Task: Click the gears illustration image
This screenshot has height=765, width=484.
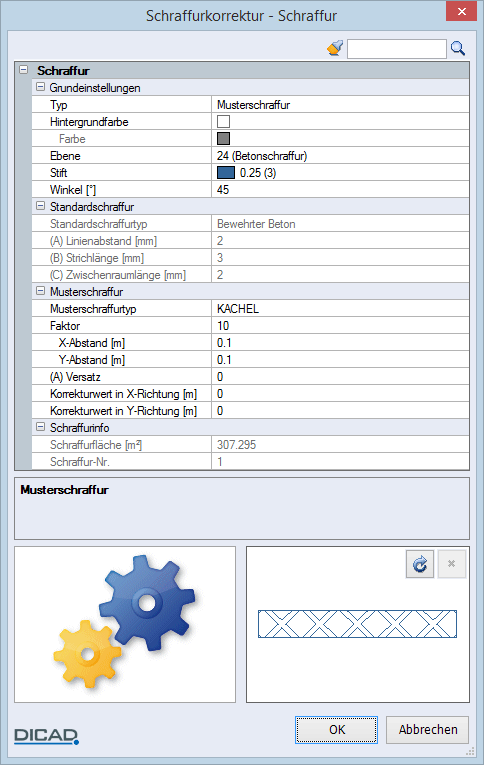Action: click(125, 621)
